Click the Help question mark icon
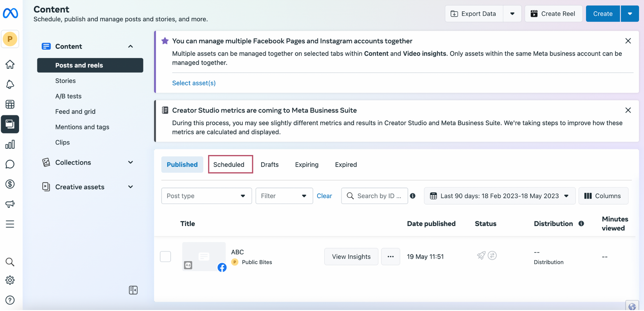 point(10,300)
